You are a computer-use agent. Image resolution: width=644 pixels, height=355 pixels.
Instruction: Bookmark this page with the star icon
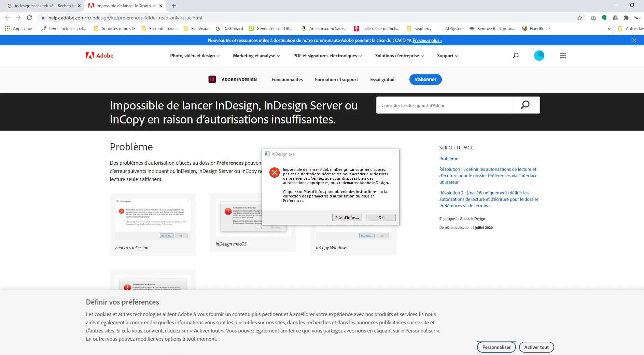[x=580, y=18]
